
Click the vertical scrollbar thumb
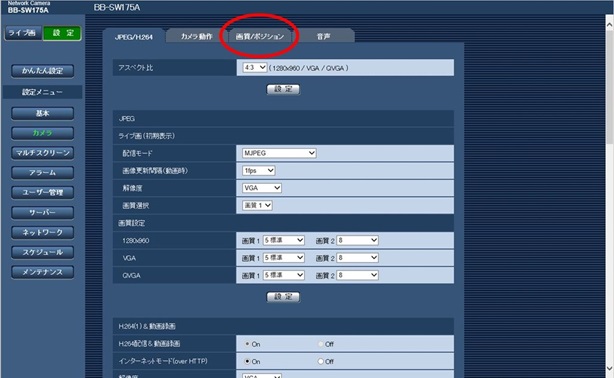pyautogui.click(x=609, y=86)
